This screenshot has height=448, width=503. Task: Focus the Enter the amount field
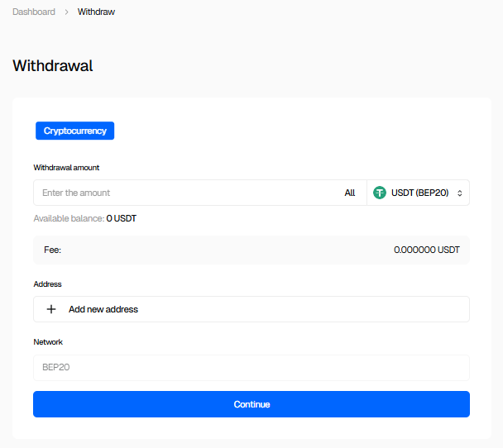tap(182, 193)
